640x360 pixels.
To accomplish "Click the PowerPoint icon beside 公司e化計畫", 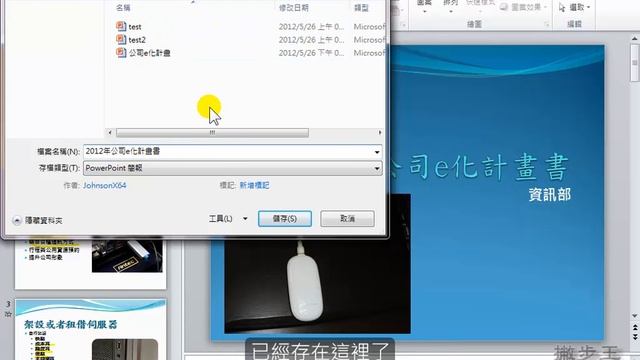I will (x=121, y=53).
